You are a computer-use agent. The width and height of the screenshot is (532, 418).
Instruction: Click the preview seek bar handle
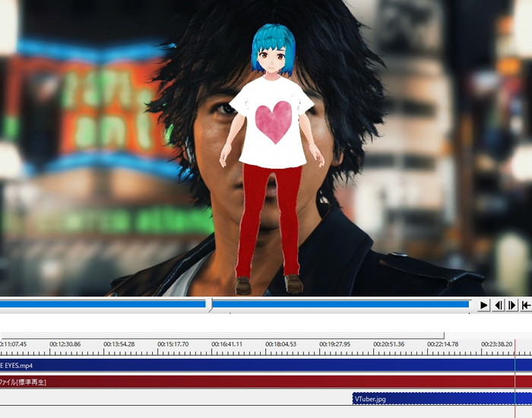pyautogui.click(x=210, y=304)
